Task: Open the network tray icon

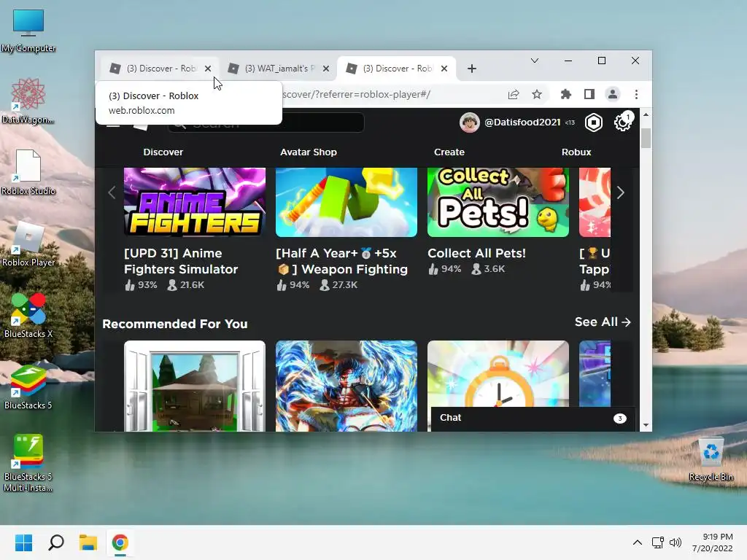Action: tap(658, 542)
